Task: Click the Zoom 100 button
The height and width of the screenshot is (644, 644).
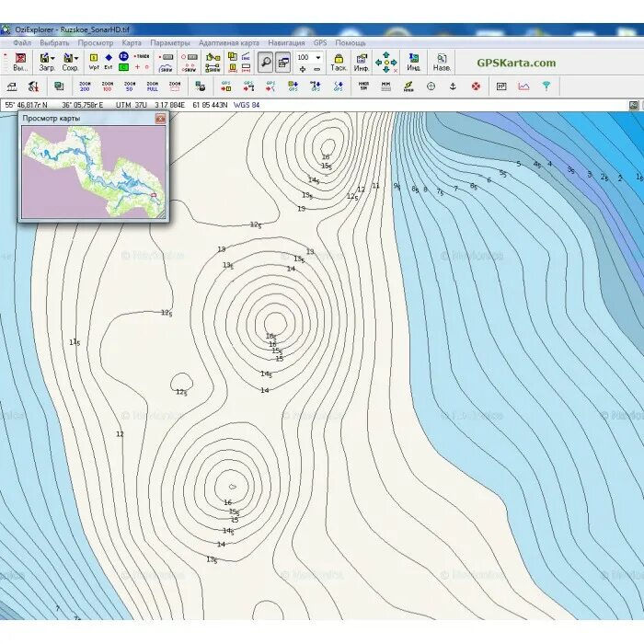Action: [108, 86]
